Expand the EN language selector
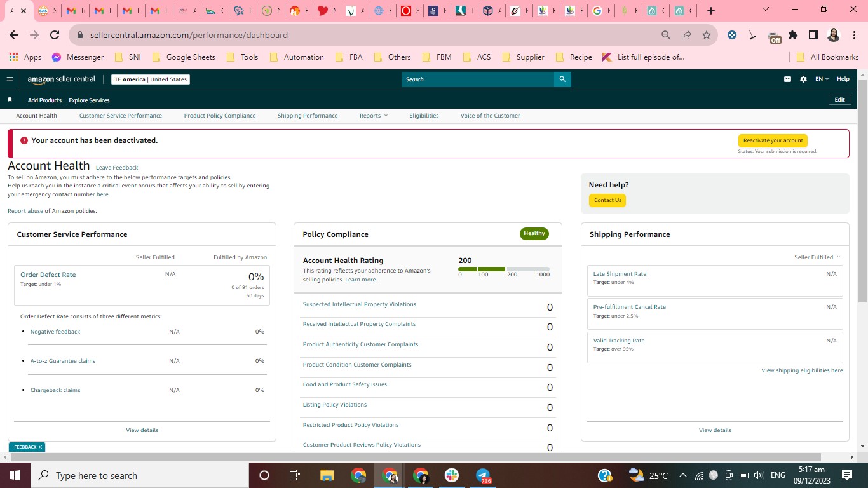This screenshot has height=488, width=868. pyautogui.click(x=822, y=79)
